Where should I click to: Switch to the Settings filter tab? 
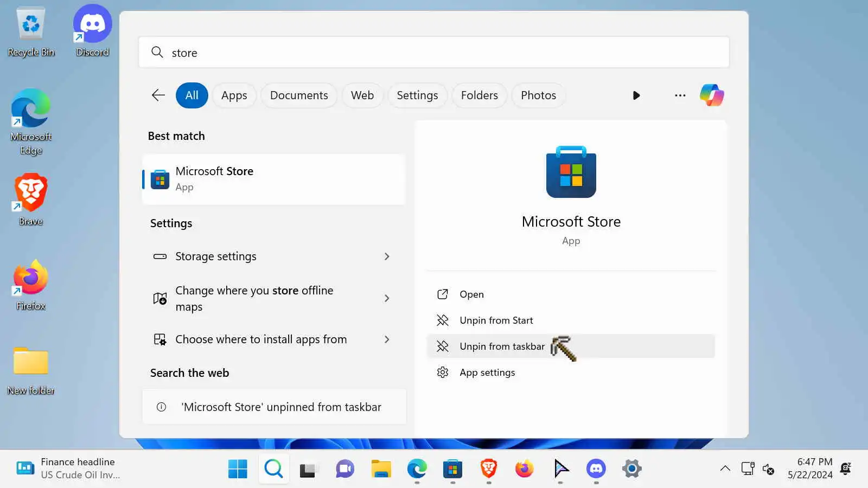[417, 95]
